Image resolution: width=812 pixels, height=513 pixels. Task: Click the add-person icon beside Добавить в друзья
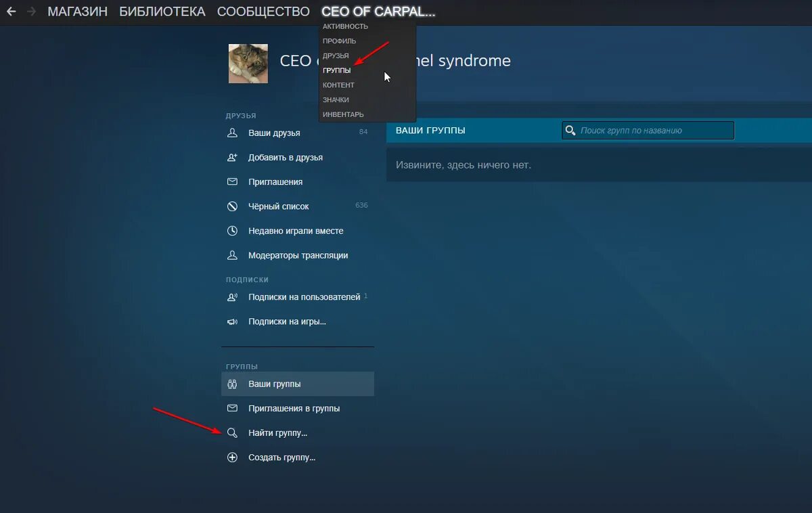(232, 157)
